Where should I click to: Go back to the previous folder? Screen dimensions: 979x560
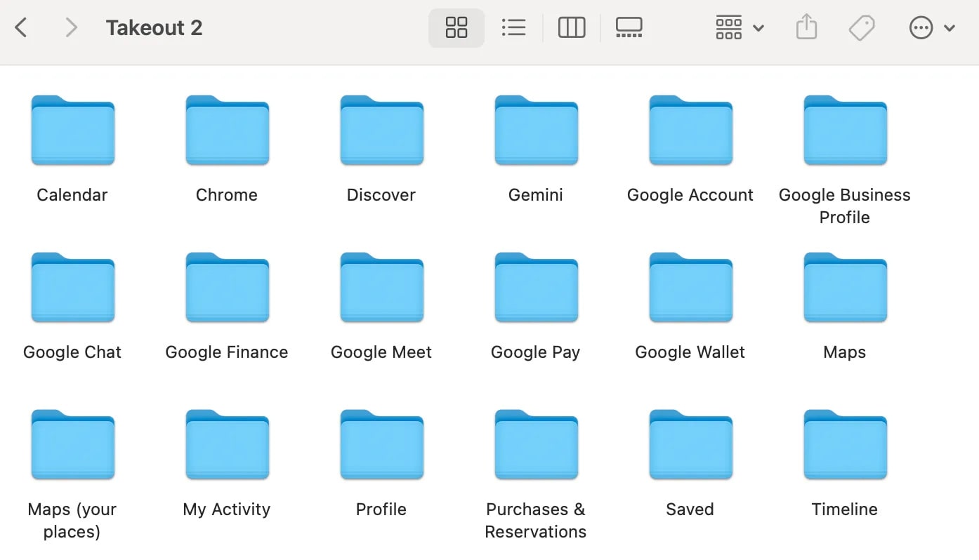21,28
